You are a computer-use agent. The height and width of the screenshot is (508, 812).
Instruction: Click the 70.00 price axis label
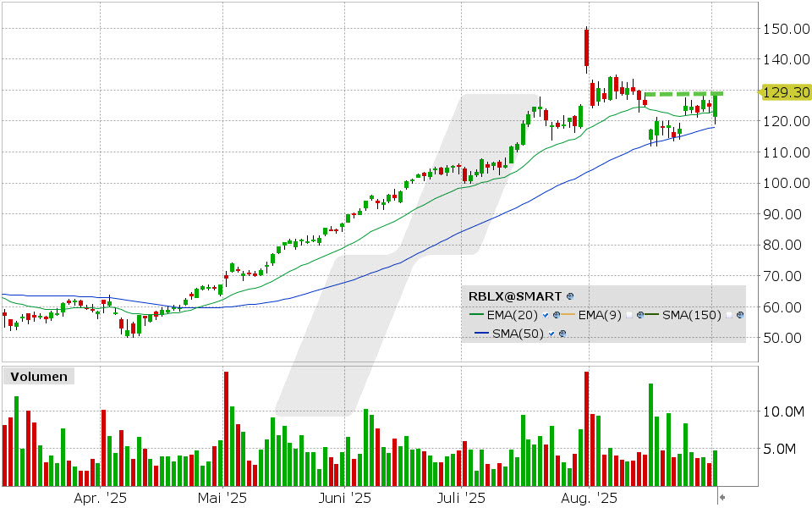(782, 276)
